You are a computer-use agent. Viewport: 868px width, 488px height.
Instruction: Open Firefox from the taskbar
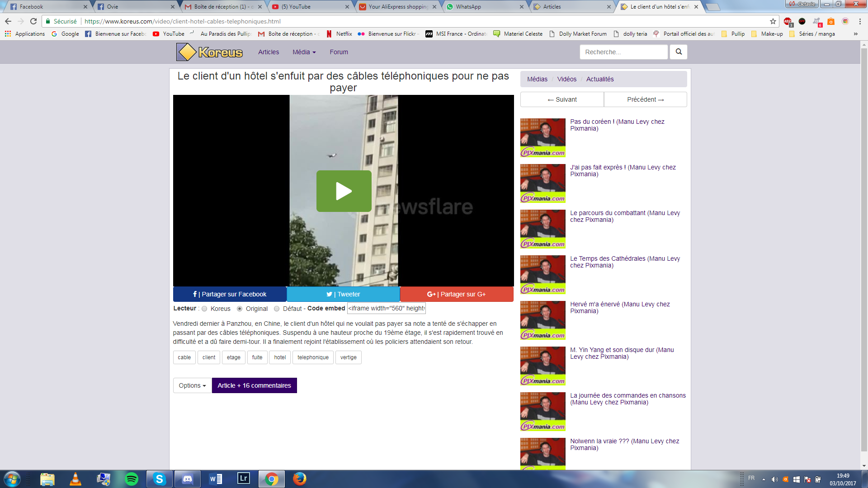click(x=299, y=479)
